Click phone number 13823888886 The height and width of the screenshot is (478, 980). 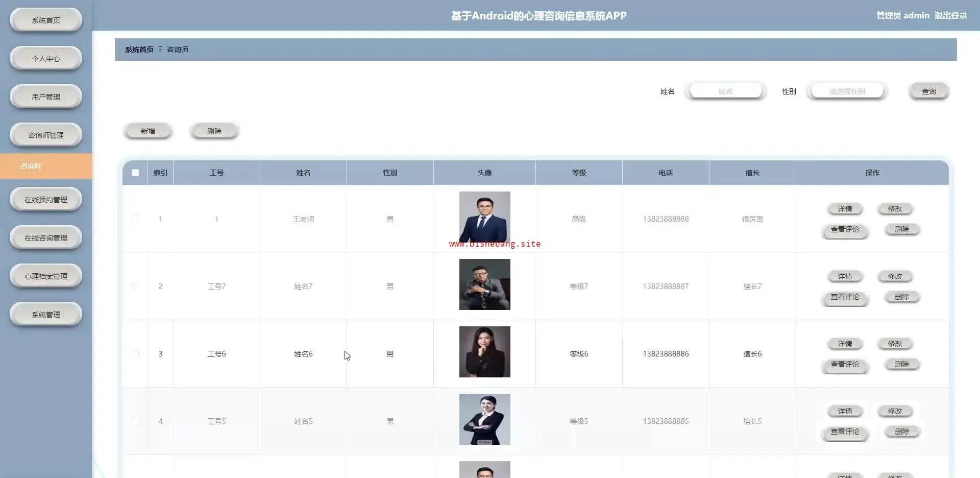coord(666,354)
